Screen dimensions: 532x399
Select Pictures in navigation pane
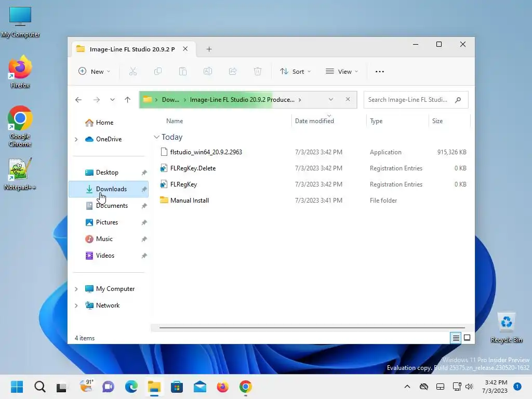click(109, 222)
